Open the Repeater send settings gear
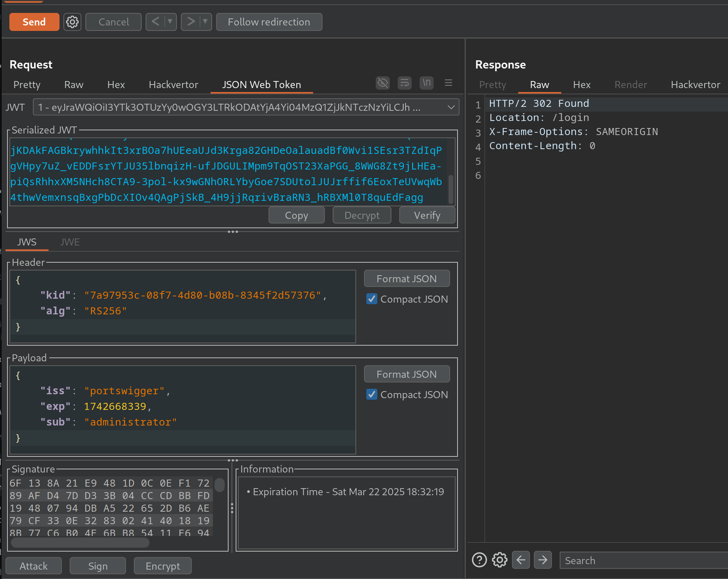Screen dimensions: 728x579 pyautogui.click(x=72, y=22)
